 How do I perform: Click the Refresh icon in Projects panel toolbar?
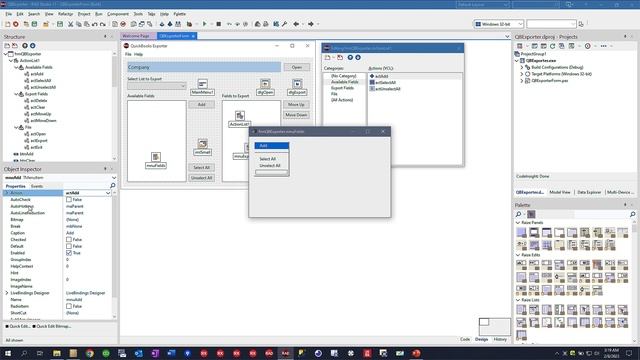coord(553,46)
